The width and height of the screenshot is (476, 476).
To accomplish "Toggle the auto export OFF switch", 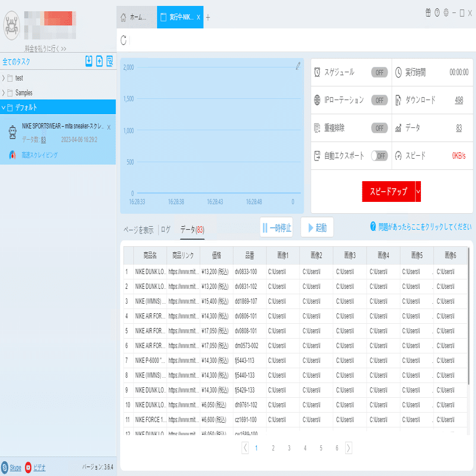I will click(379, 156).
